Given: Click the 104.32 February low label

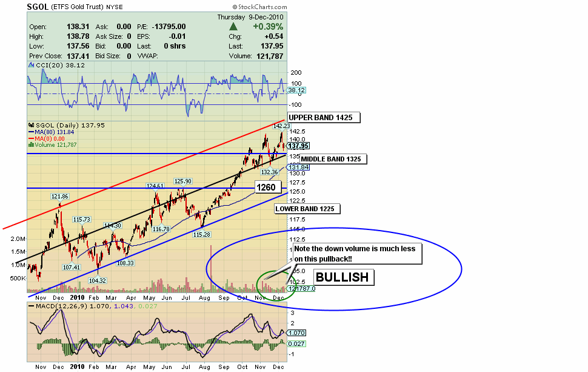Looking at the screenshot, I should coord(98,280).
